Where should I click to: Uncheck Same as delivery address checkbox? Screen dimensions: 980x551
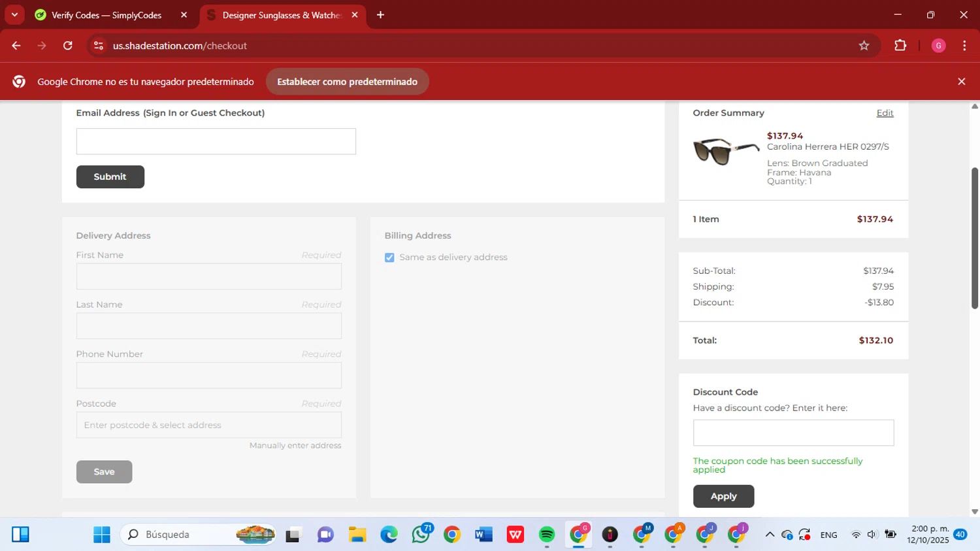389,258
